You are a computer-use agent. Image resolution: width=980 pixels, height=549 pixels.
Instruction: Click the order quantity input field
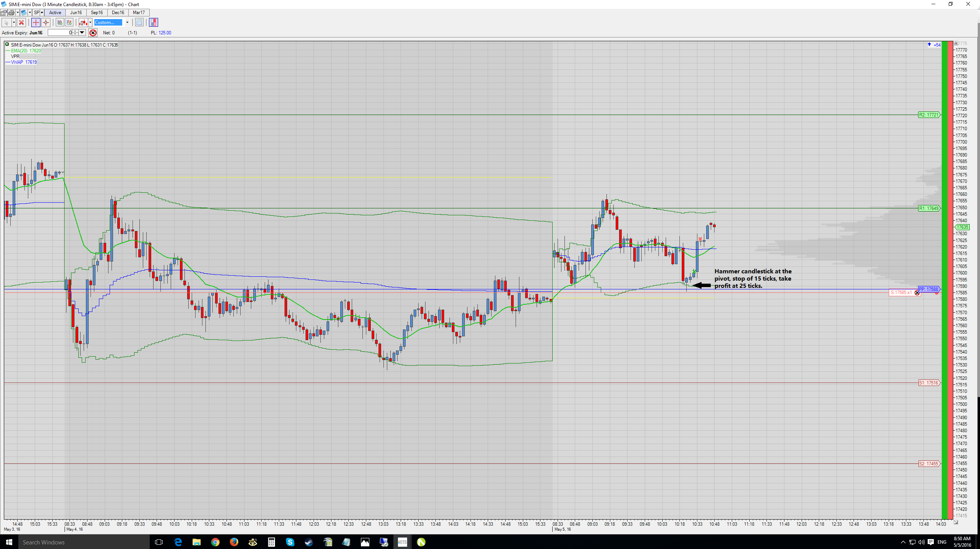60,33
